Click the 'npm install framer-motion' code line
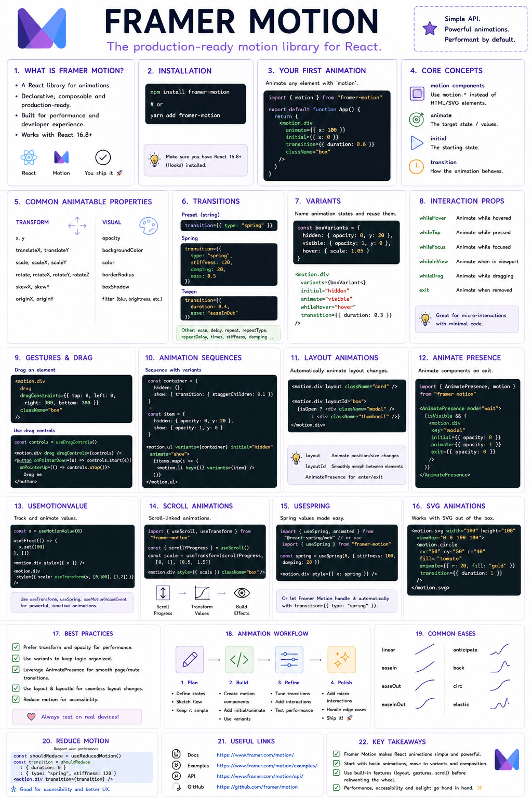 click(x=190, y=92)
